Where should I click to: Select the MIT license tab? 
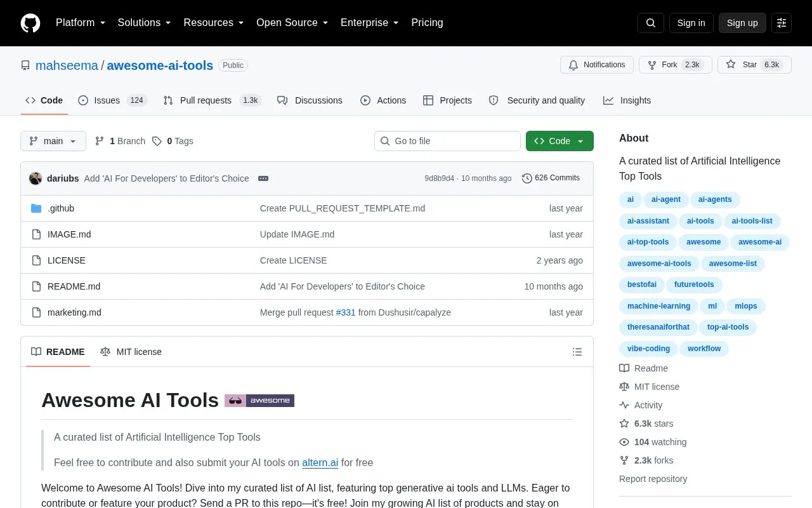click(131, 352)
